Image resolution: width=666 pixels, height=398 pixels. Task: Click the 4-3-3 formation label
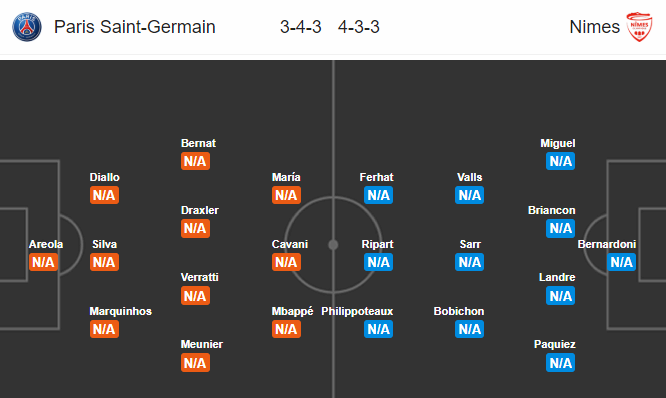(359, 27)
